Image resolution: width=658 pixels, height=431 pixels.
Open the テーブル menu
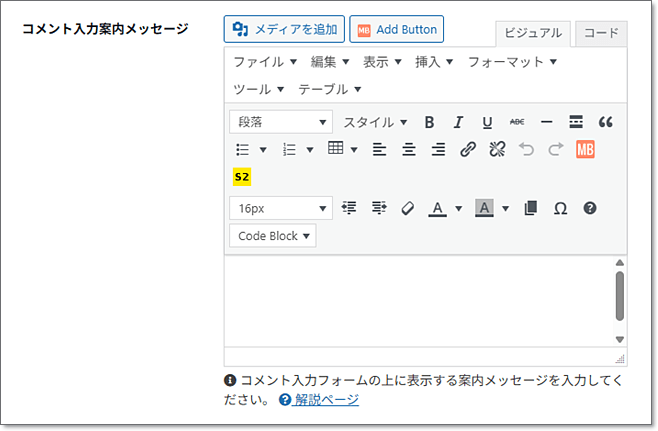(x=330, y=89)
